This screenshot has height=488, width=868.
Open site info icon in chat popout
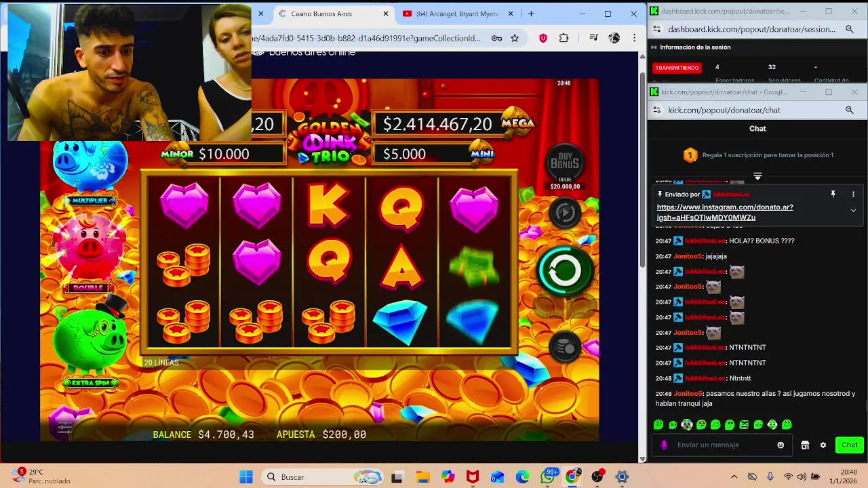[x=656, y=110]
